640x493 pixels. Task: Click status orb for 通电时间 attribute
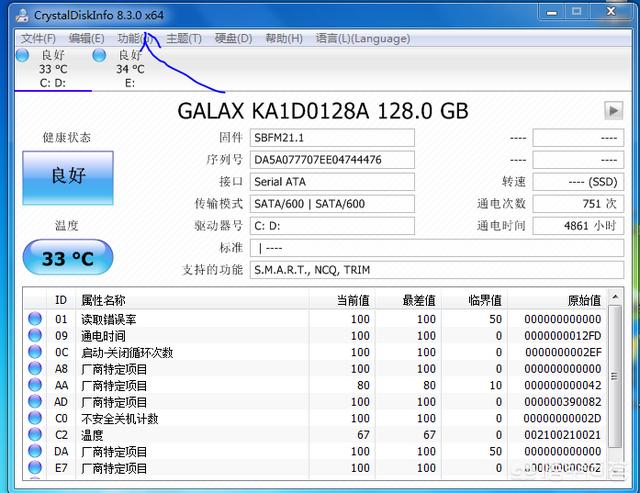(x=36, y=336)
